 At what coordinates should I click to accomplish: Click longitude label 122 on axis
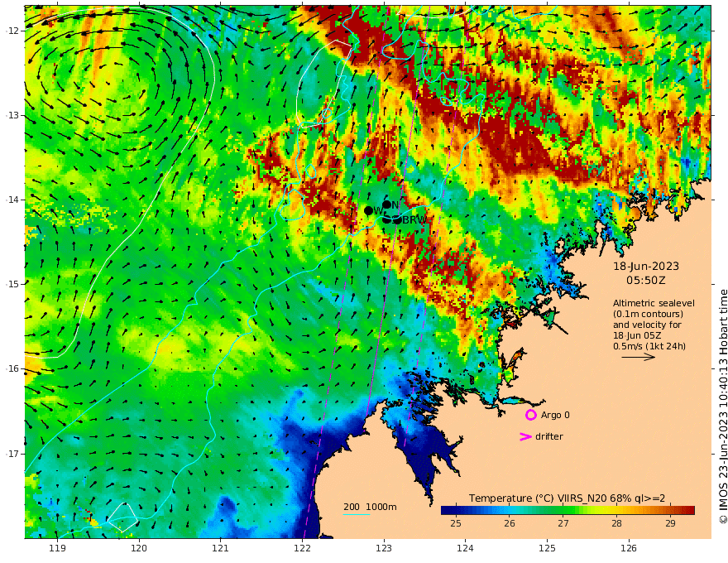coord(302,549)
